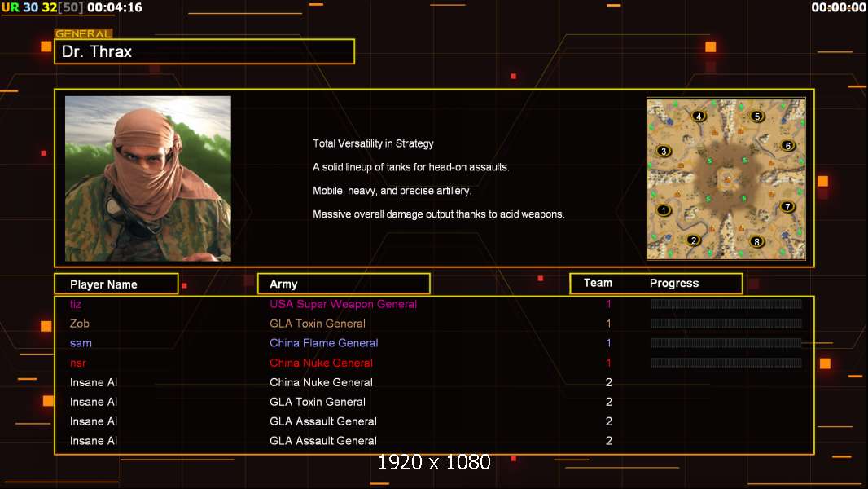
Task: Click China Flame General army
Action: click(324, 343)
